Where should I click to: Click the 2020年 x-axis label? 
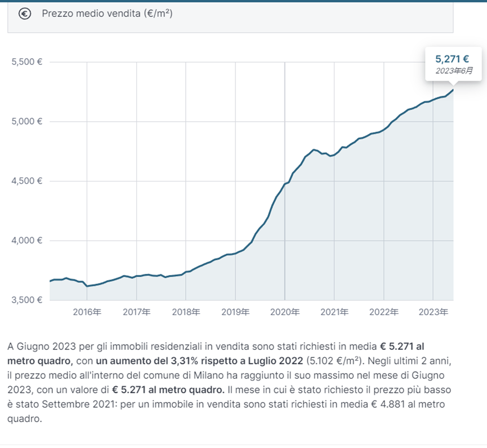click(x=285, y=312)
